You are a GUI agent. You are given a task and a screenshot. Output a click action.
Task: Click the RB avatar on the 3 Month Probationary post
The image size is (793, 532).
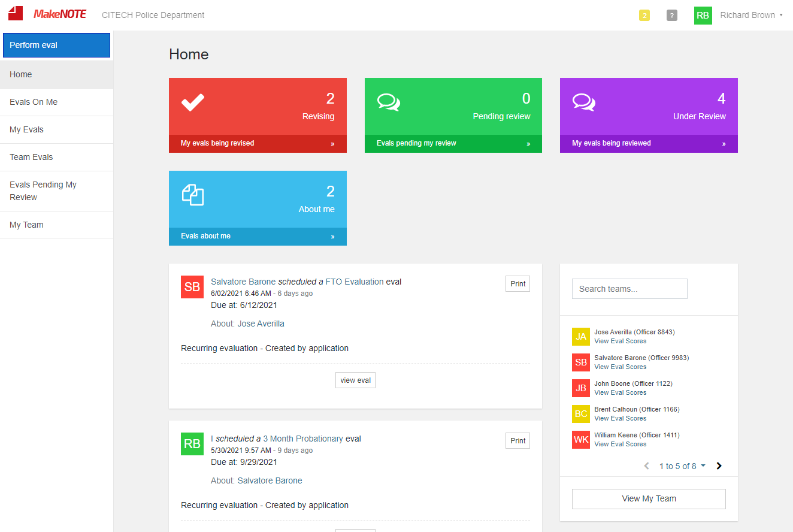coord(192,444)
